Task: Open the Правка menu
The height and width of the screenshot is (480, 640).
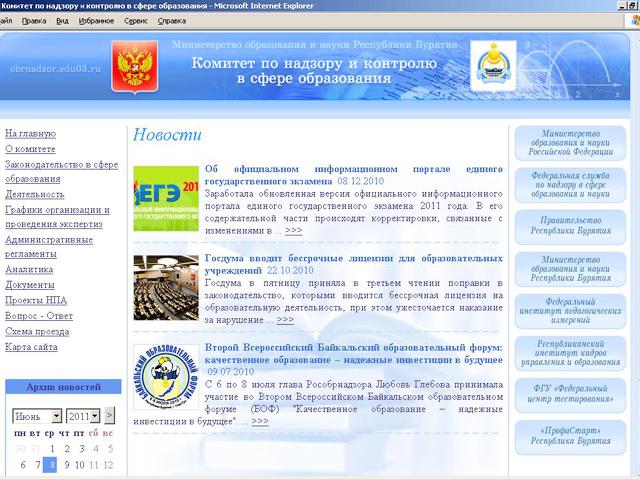Action: [x=34, y=21]
